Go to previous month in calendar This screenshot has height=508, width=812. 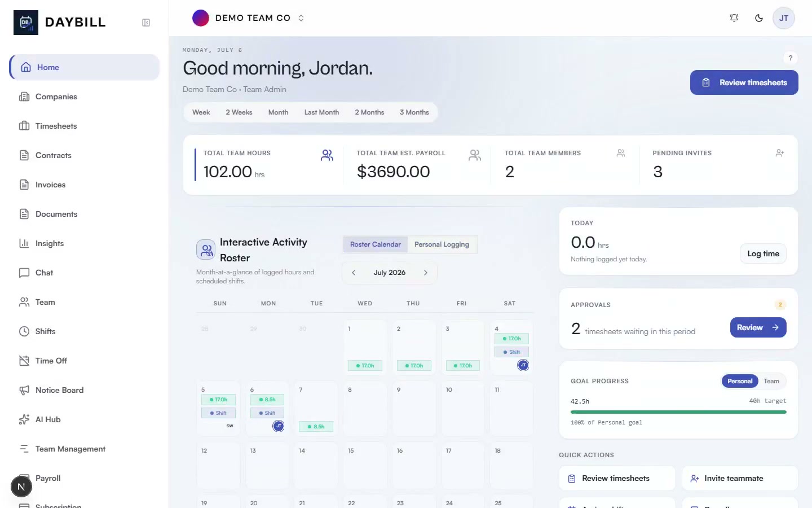(x=354, y=273)
